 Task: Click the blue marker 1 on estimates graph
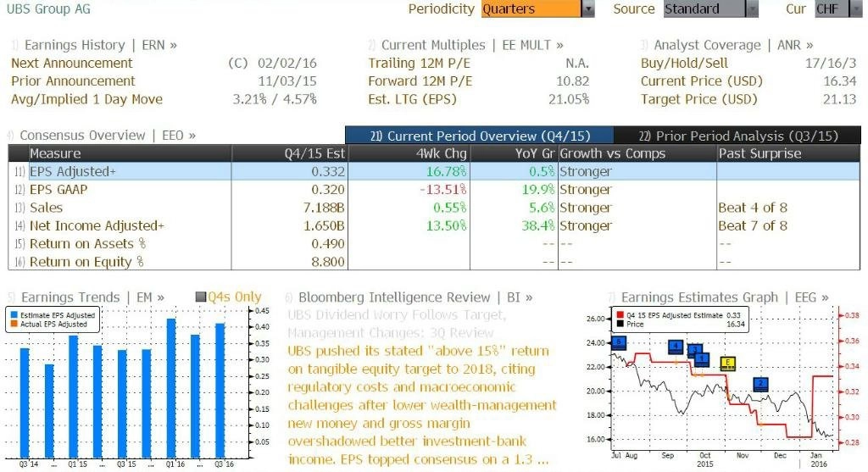pyautogui.click(x=702, y=359)
